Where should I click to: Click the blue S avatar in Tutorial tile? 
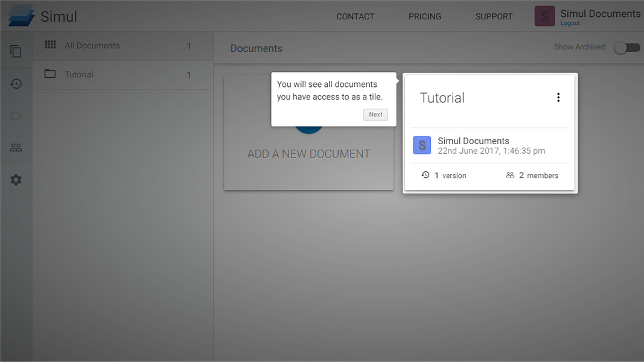[422, 145]
